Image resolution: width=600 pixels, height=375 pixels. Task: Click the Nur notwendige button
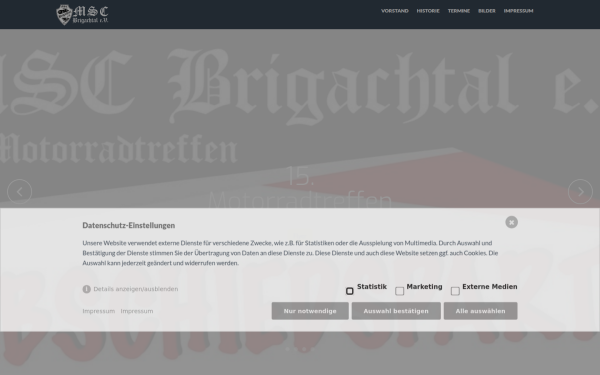click(310, 311)
